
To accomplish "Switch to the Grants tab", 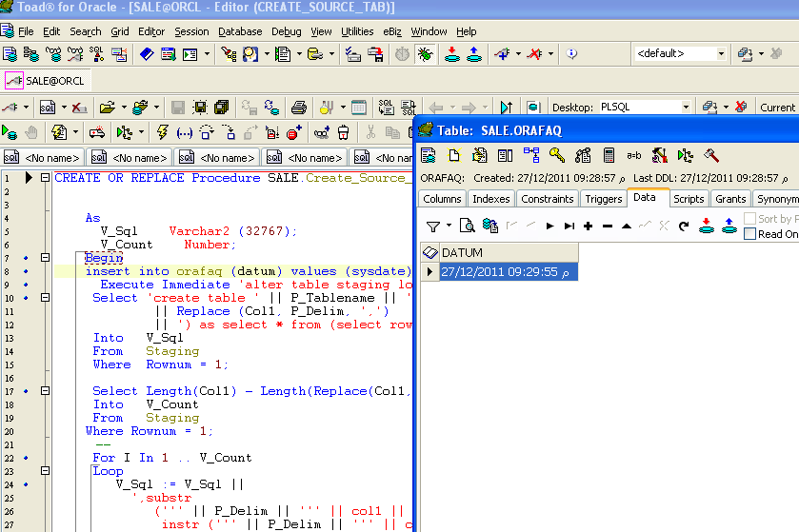I will (x=730, y=199).
